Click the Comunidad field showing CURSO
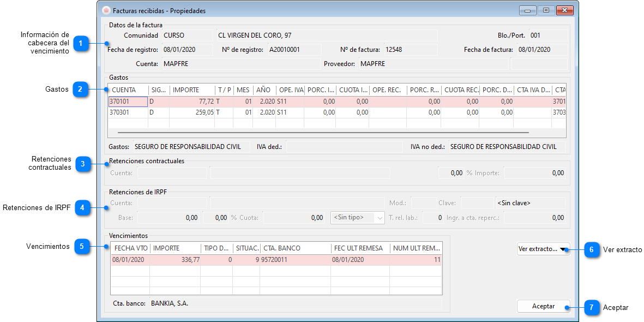The image size is (644, 322). (x=188, y=35)
